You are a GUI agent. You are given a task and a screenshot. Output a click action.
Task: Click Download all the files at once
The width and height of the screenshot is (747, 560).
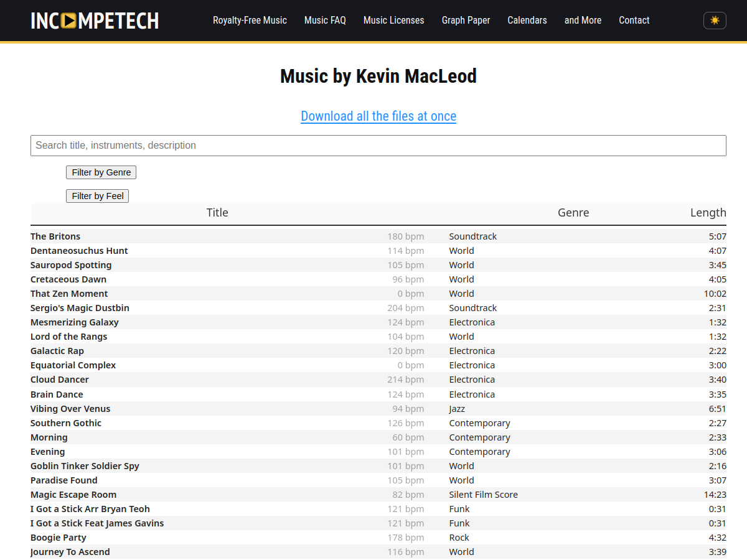pos(378,116)
